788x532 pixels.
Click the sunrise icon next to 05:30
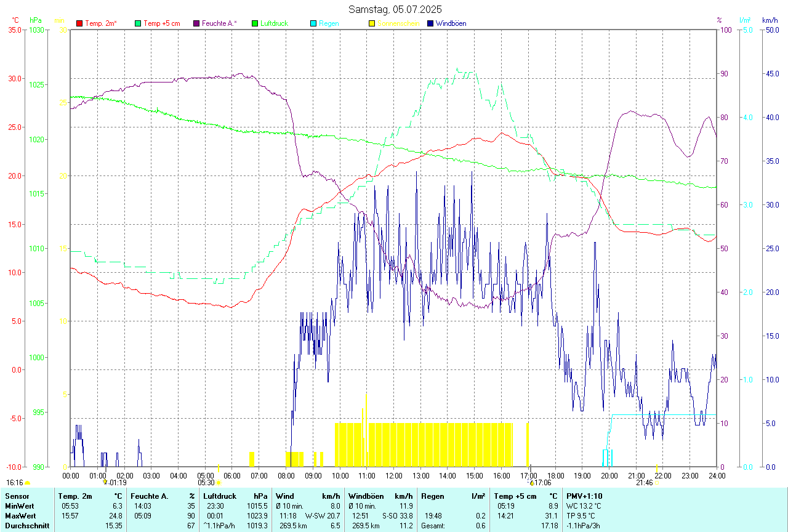219,483
